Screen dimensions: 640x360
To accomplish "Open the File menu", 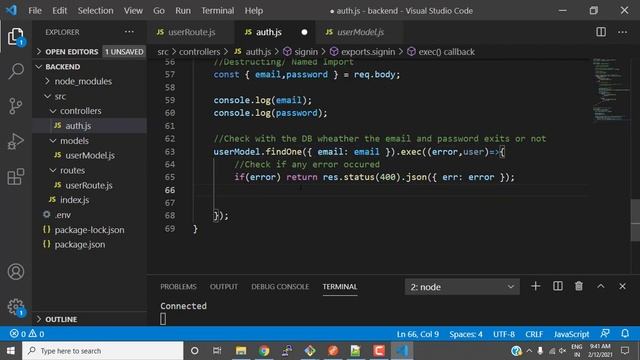I will tap(35, 11).
